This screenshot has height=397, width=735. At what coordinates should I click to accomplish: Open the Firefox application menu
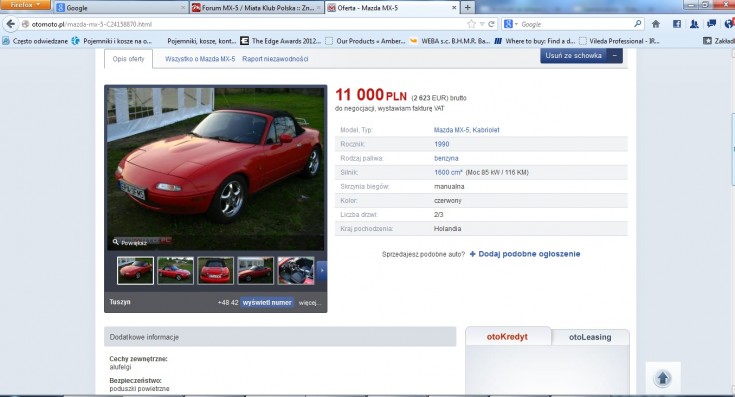26,5
